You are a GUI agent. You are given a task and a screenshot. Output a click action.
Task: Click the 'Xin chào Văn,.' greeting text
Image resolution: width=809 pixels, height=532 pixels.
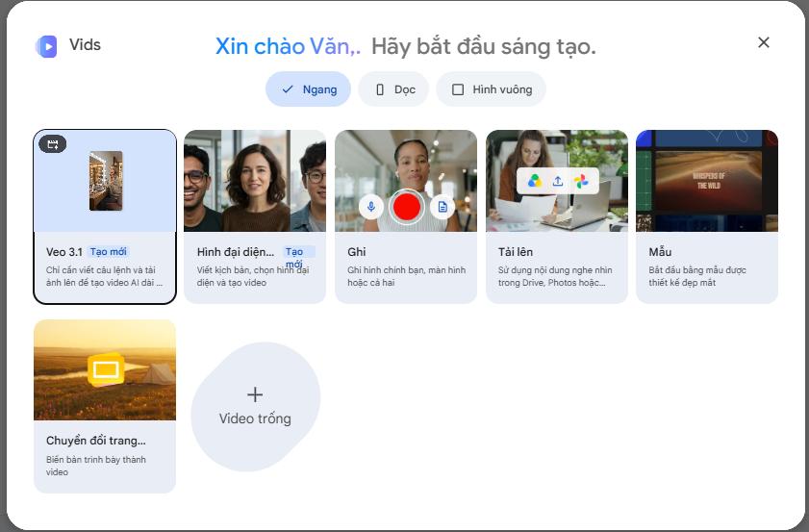coord(288,46)
